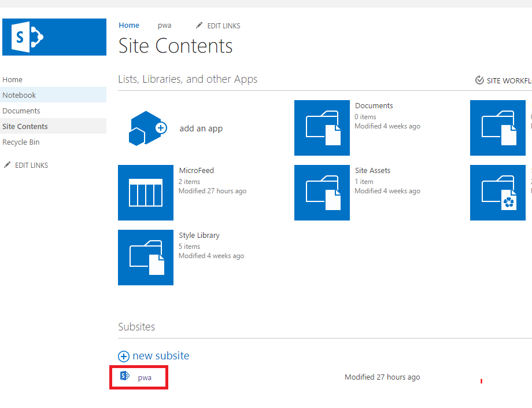Click the plus circle icon for new subsite
The width and height of the screenshot is (532, 408).
tap(124, 356)
